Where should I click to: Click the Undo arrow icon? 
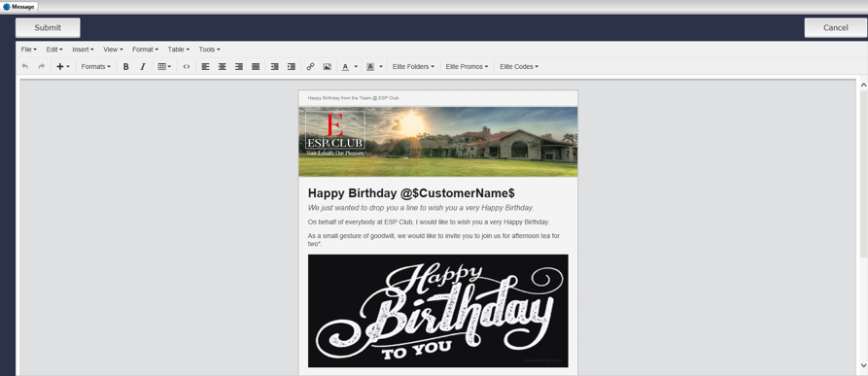[25, 66]
